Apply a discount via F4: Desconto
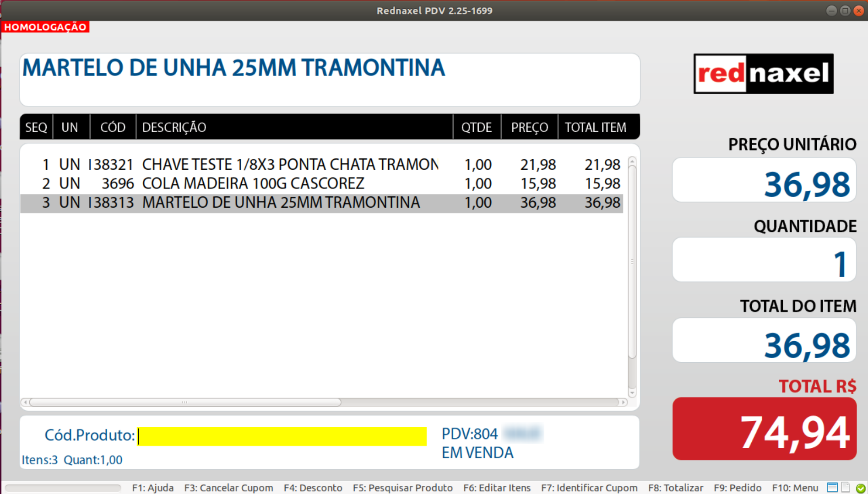 click(313, 488)
